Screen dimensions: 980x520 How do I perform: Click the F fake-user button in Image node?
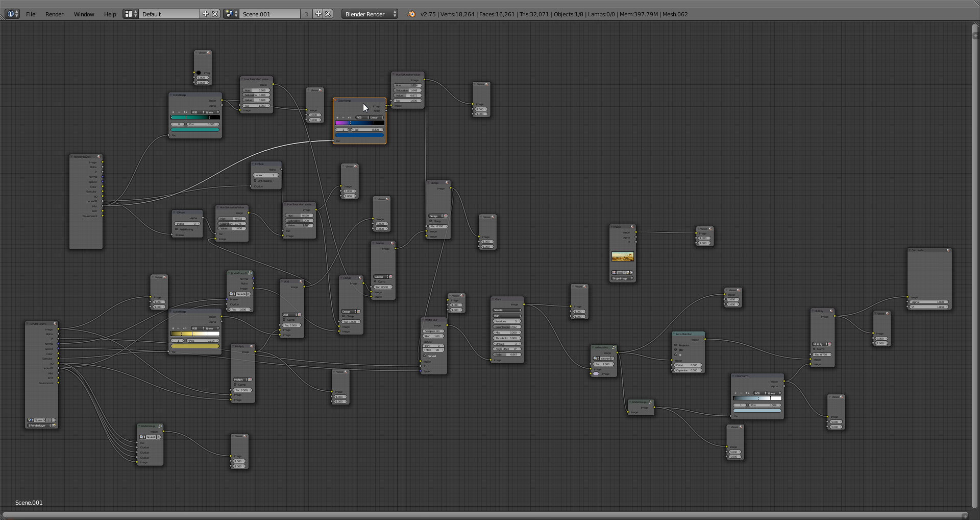[x=626, y=272]
